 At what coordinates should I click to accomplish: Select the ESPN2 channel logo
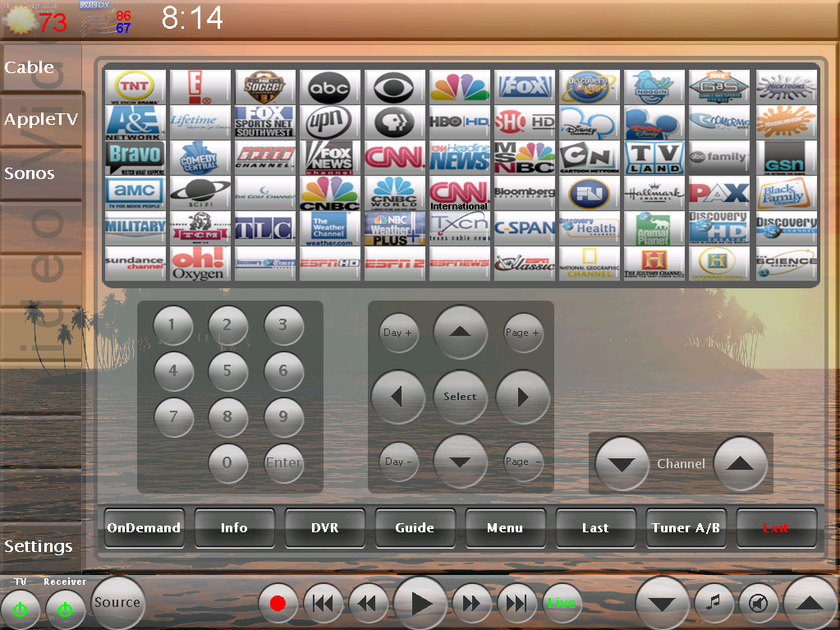pos(394,264)
